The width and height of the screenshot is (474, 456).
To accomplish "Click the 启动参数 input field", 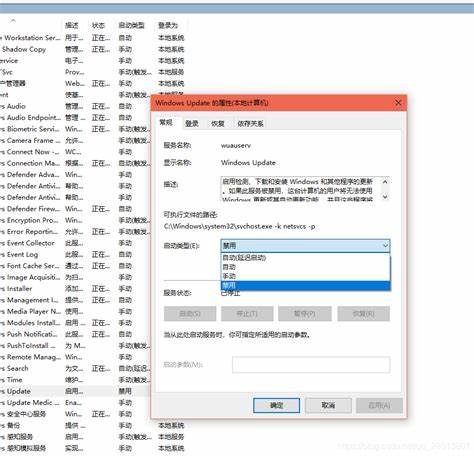I will [311, 365].
